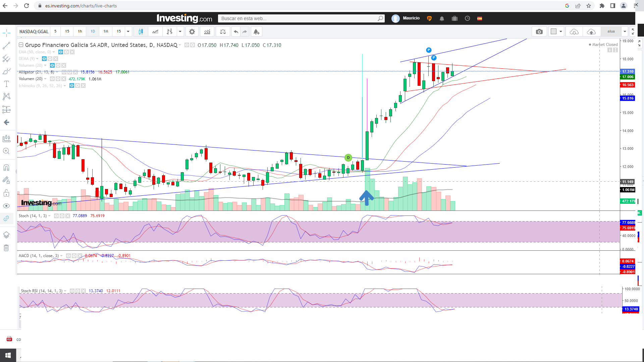Viewport: 644px width, 362px height.
Task: Select the zoom in tool
Action: click(x=6, y=151)
